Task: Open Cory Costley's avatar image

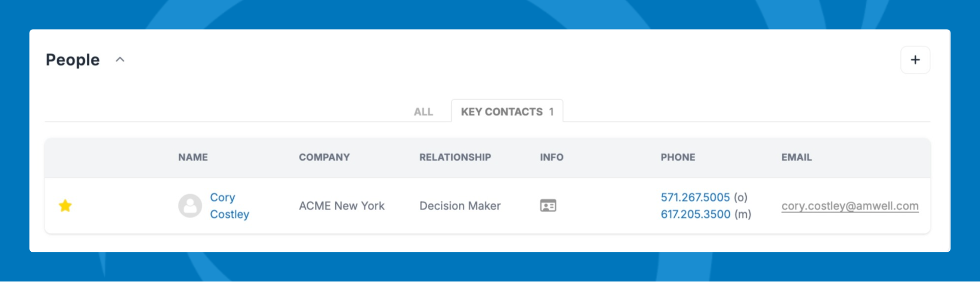Action: coord(190,206)
